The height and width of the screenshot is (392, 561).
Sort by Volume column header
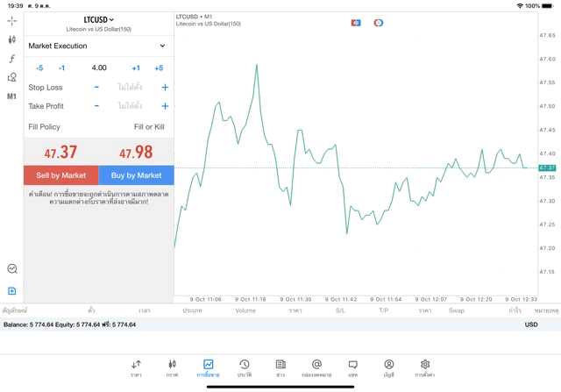(245, 310)
